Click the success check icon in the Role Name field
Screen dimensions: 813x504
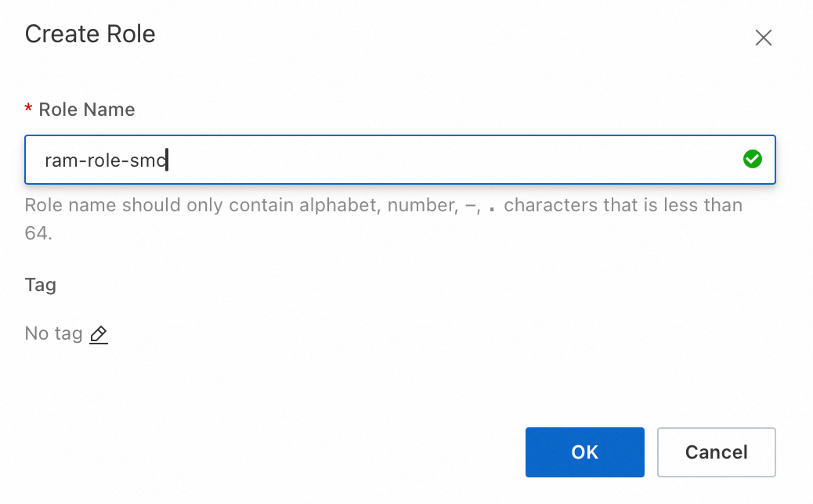(x=752, y=160)
